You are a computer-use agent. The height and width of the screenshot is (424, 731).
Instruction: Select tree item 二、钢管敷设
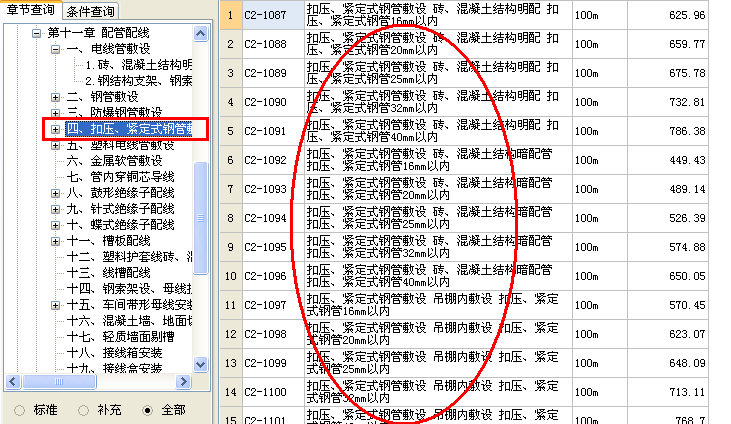[103, 97]
